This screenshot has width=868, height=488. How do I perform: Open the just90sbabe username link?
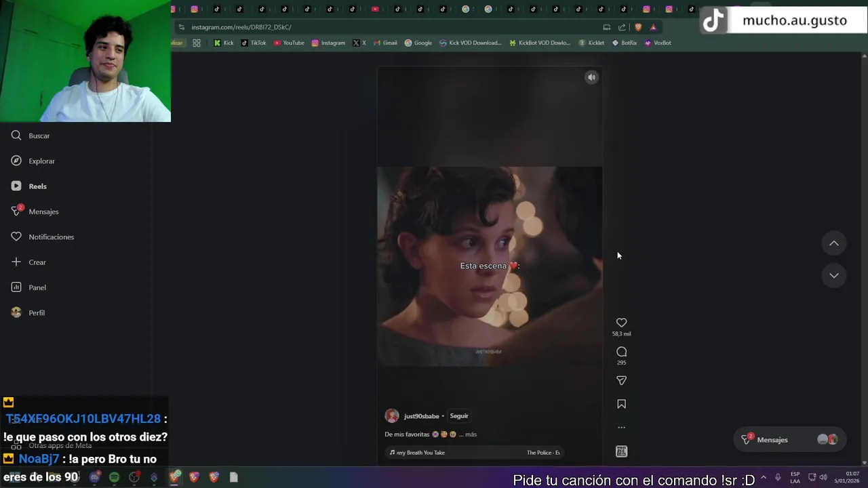pyautogui.click(x=421, y=416)
